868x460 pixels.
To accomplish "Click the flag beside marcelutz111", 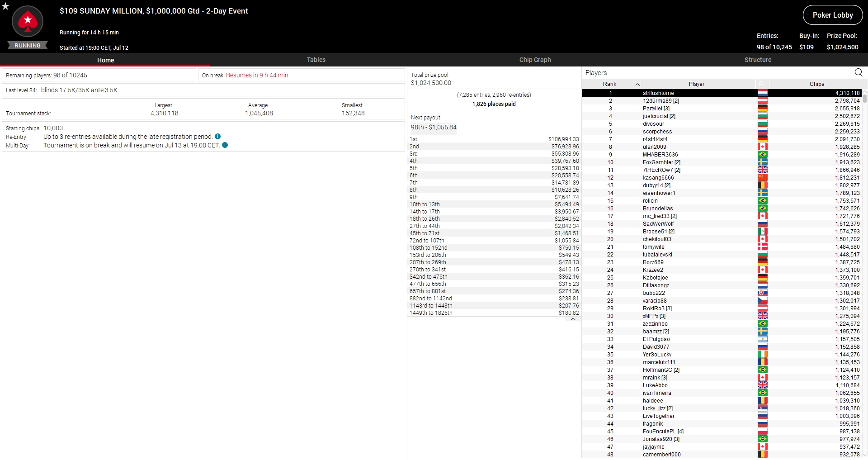I will [762, 362].
